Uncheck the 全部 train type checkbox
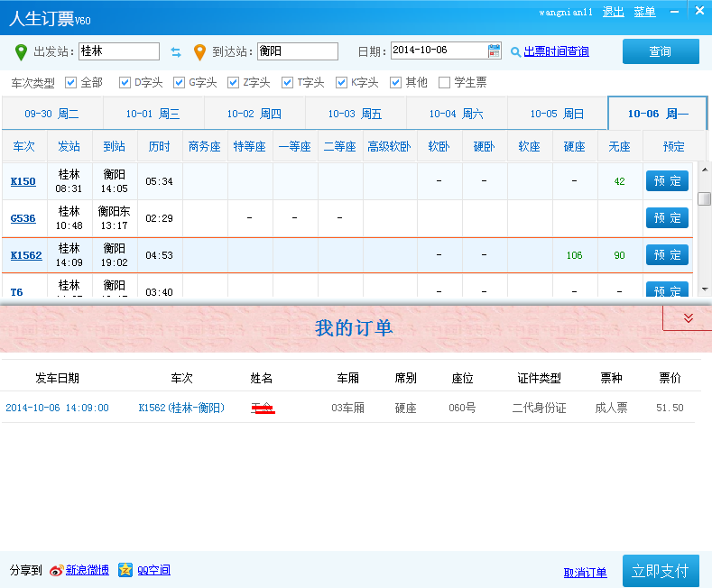 [x=71, y=83]
